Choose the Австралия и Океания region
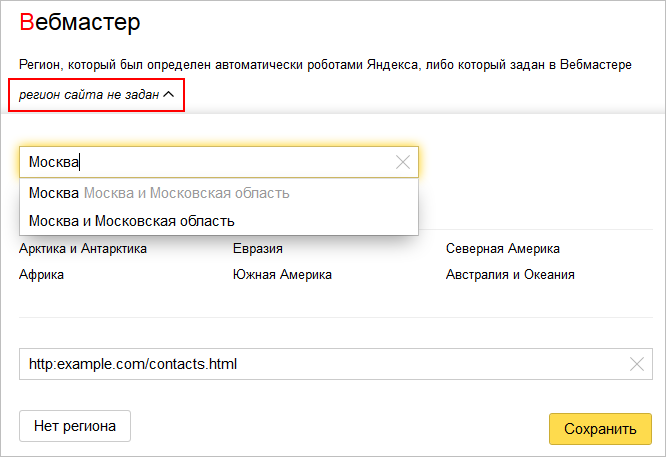 point(510,274)
